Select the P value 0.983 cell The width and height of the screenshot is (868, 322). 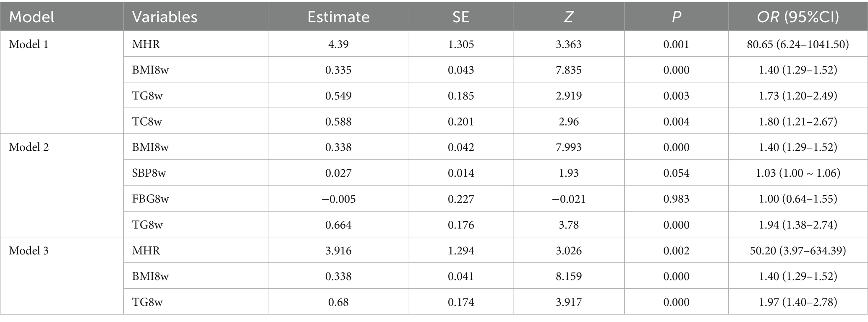click(x=676, y=199)
